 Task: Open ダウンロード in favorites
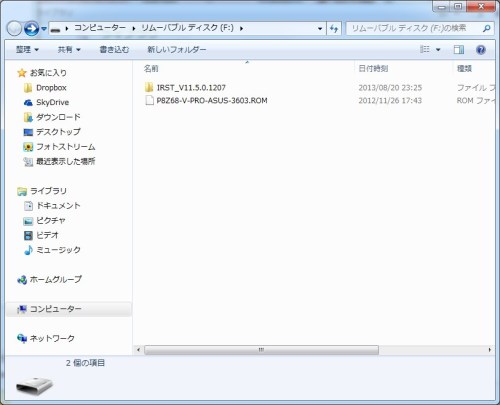(58, 117)
